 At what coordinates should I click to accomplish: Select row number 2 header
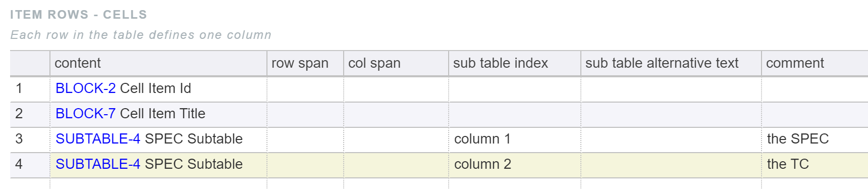[x=30, y=115]
